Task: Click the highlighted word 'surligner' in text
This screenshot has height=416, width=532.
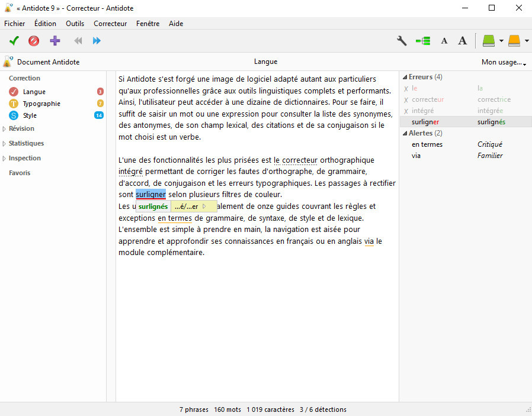Action: click(150, 195)
